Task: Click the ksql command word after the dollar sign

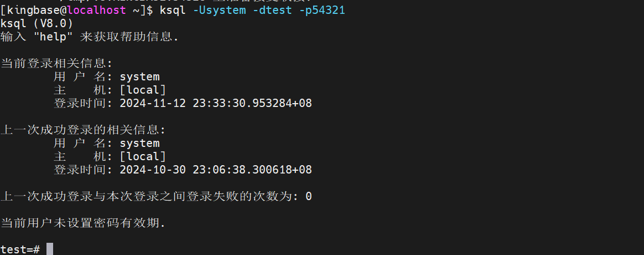Action: [173, 11]
